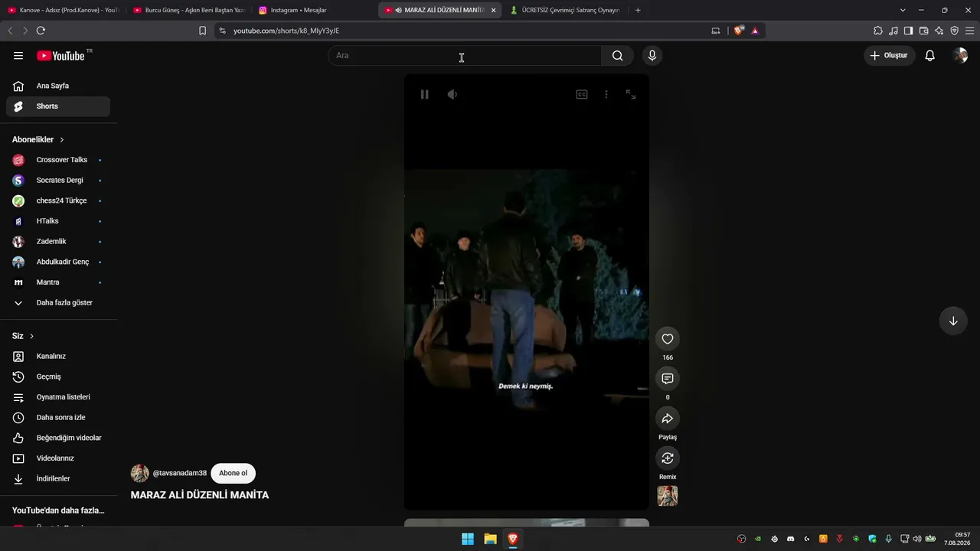This screenshot has width=980, height=551.
Task: Open the tab search dropdown chevron
Action: [903, 10]
